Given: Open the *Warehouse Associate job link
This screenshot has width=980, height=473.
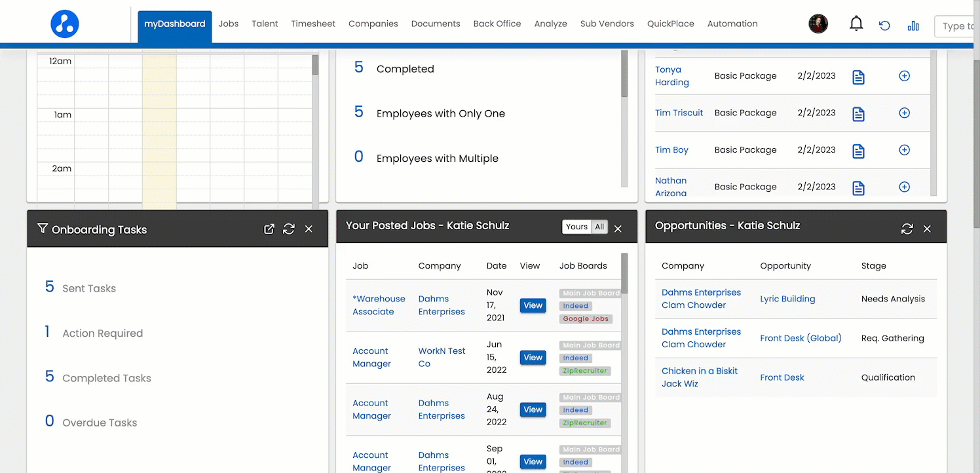Looking at the screenshot, I should click(x=379, y=305).
